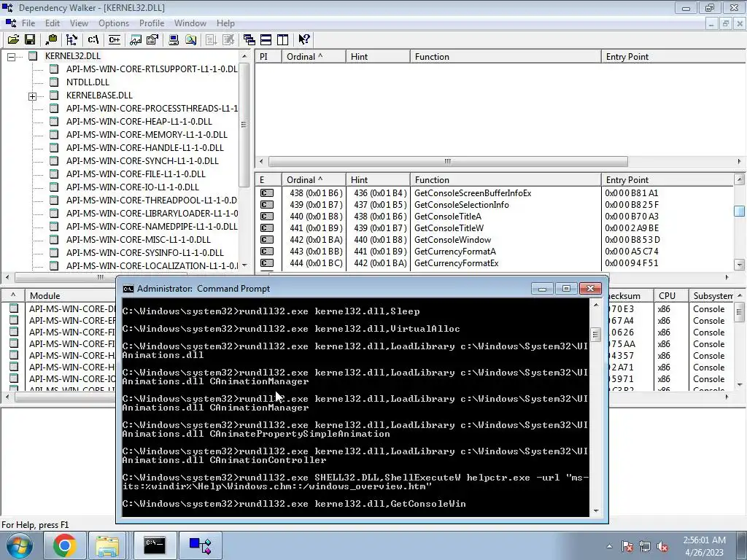Sort exports by Function column header
Image resolution: width=747 pixels, height=560 pixels.
click(506, 179)
